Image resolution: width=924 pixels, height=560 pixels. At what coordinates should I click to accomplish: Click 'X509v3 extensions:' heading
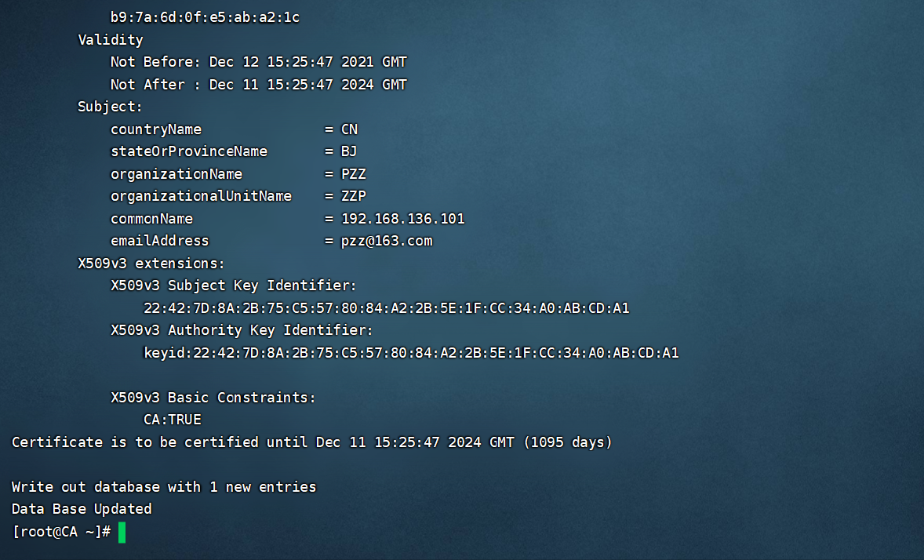151,263
